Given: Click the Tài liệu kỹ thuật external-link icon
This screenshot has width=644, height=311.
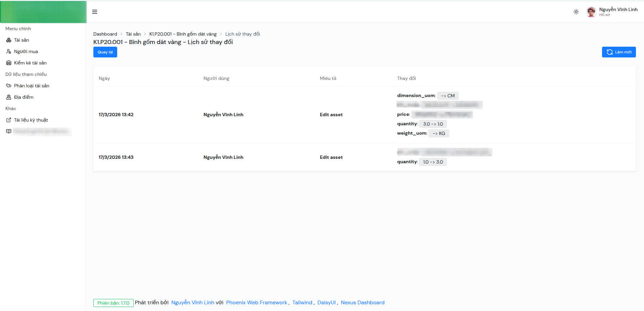Looking at the screenshot, I should 9,120.
